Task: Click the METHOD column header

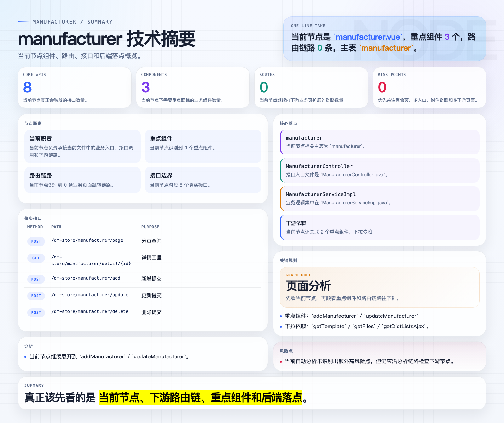Action: click(35, 227)
